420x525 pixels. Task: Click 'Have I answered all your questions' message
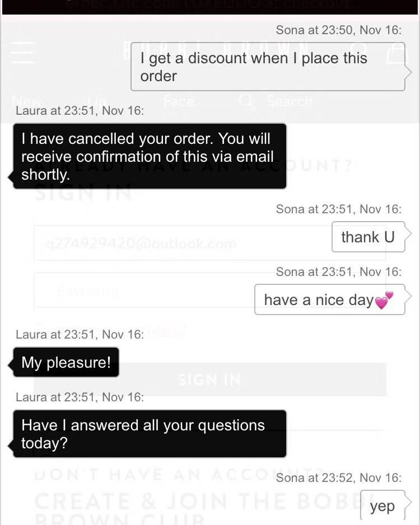tap(150, 434)
